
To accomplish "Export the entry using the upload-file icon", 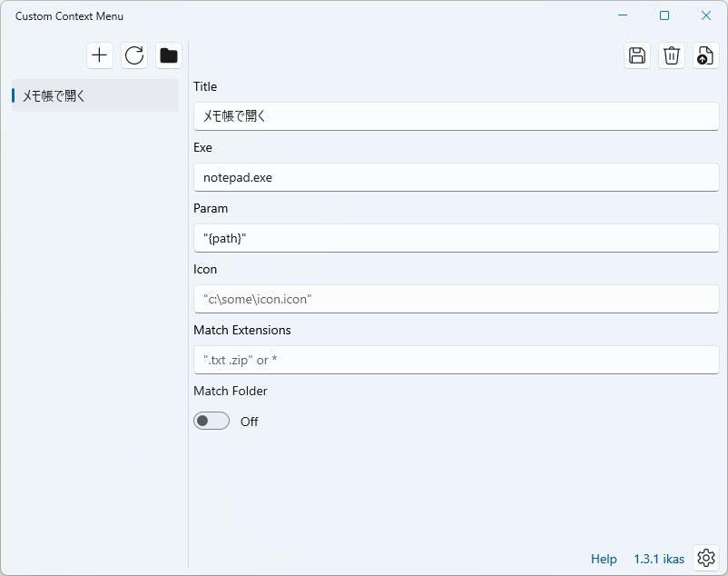I will (705, 55).
